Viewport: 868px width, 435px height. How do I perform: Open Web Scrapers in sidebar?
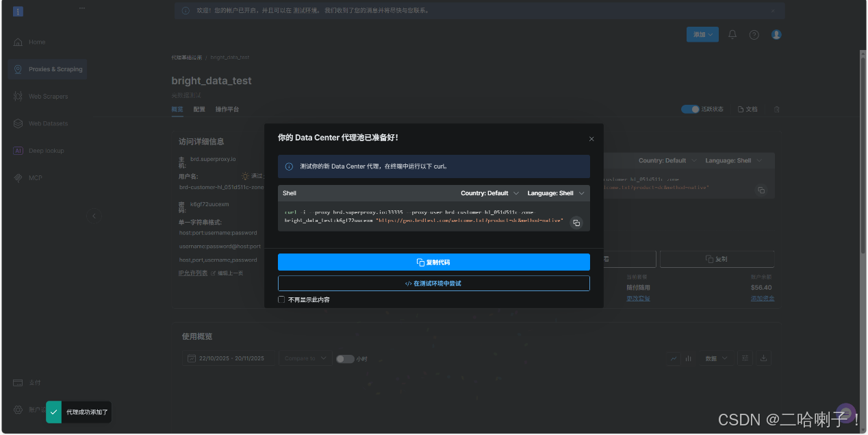(x=48, y=97)
